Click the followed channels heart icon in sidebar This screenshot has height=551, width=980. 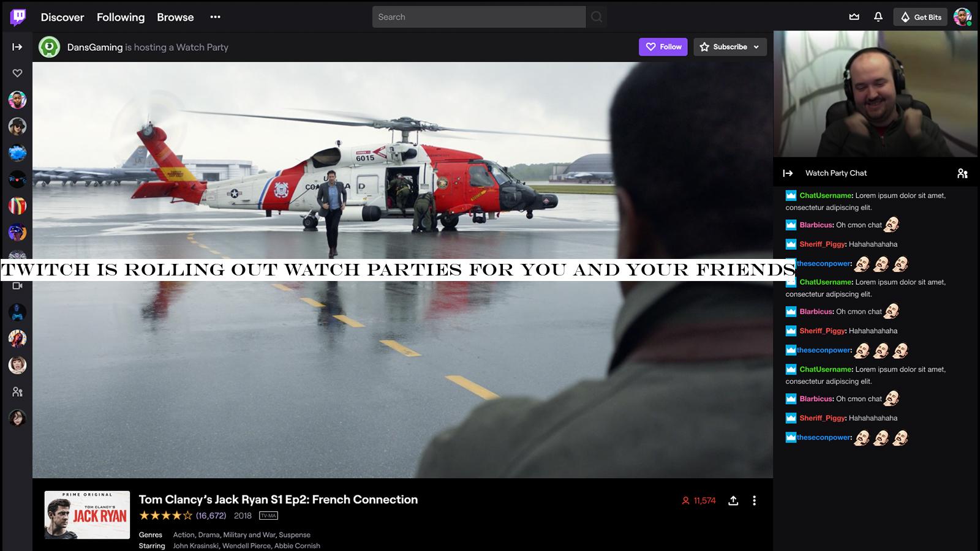click(17, 73)
